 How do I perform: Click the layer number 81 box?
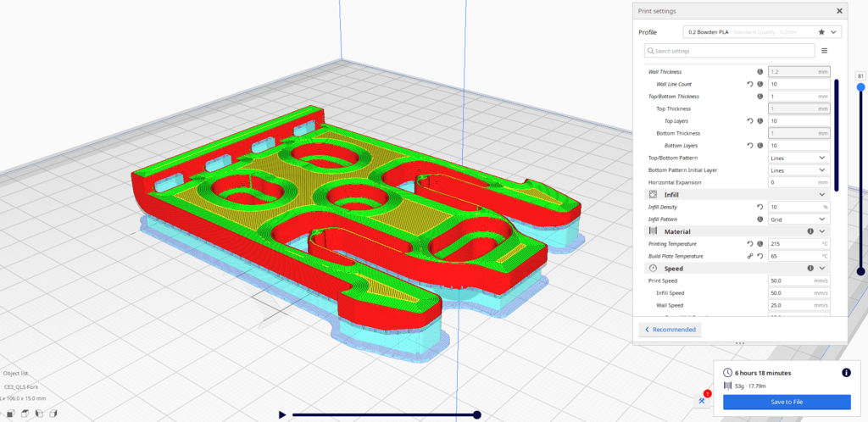pos(860,75)
